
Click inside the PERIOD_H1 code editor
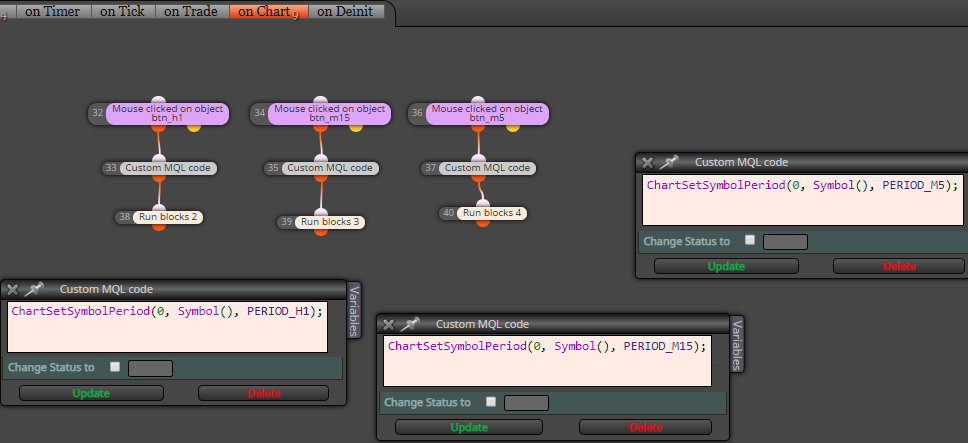167,327
